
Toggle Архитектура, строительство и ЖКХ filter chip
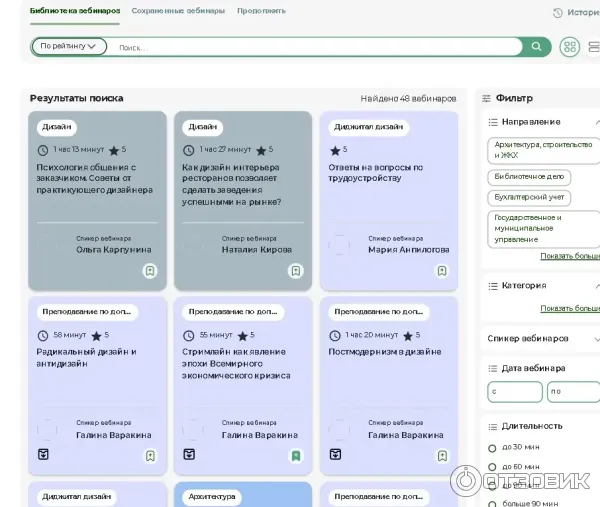(x=543, y=150)
